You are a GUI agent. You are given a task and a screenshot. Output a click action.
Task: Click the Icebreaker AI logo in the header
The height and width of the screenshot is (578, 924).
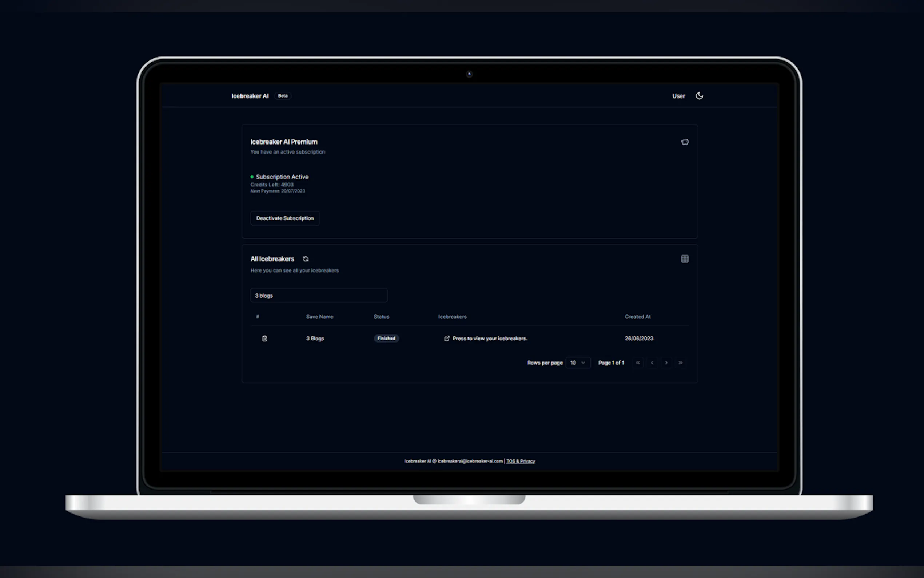coord(250,96)
